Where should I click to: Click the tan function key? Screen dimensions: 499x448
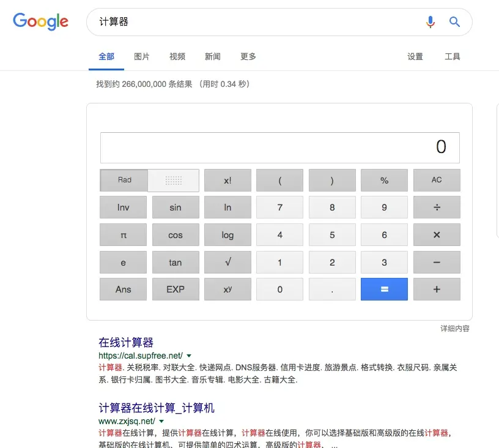(x=176, y=262)
